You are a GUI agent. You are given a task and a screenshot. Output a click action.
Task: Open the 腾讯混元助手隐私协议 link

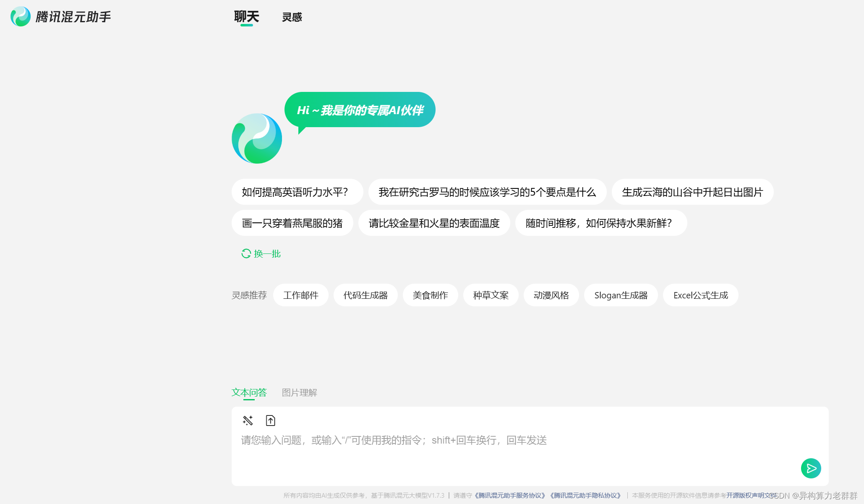[585, 496]
